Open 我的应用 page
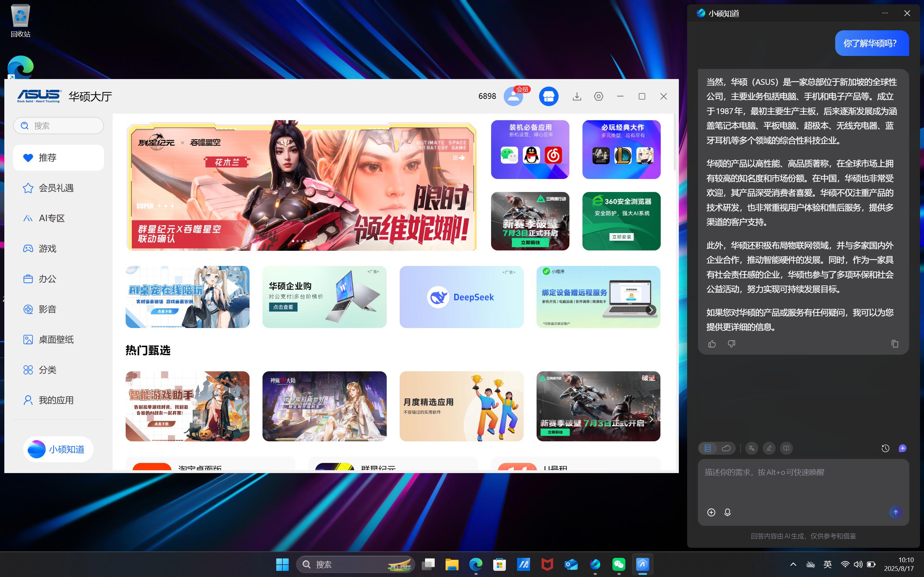Image resolution: width=924 pixels, height=577 pixels. pyautogui.click(x=58, y=400)
